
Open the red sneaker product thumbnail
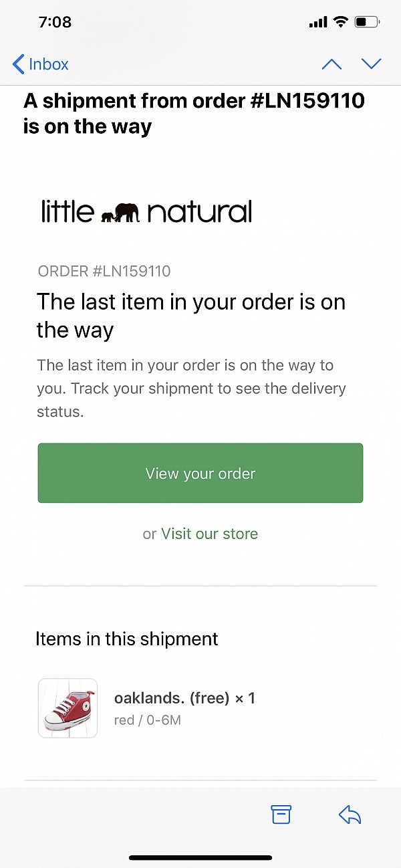pos(68,708)
